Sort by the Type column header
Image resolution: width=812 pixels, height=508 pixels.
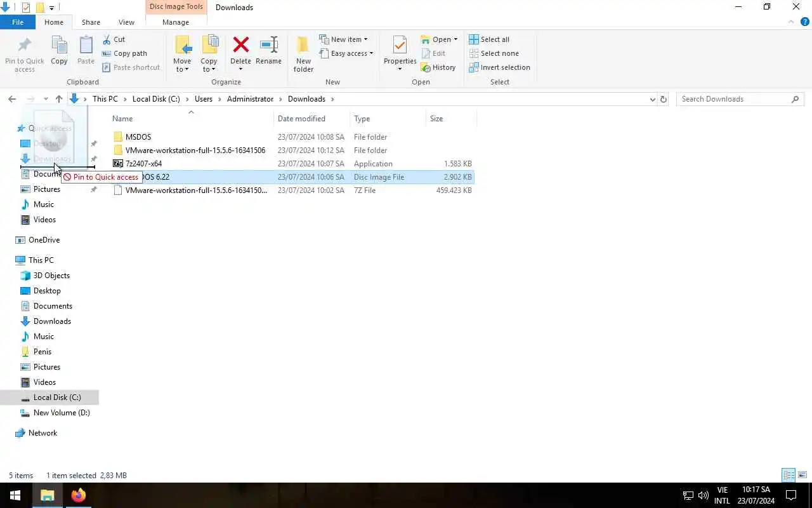point(388,119)
